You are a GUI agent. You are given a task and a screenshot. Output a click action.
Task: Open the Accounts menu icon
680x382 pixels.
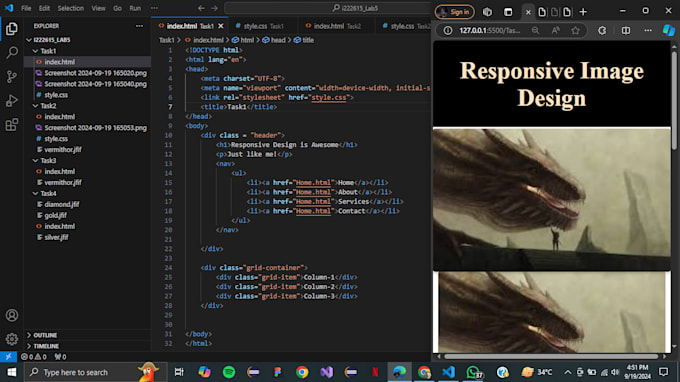click(x=12, y=315)
